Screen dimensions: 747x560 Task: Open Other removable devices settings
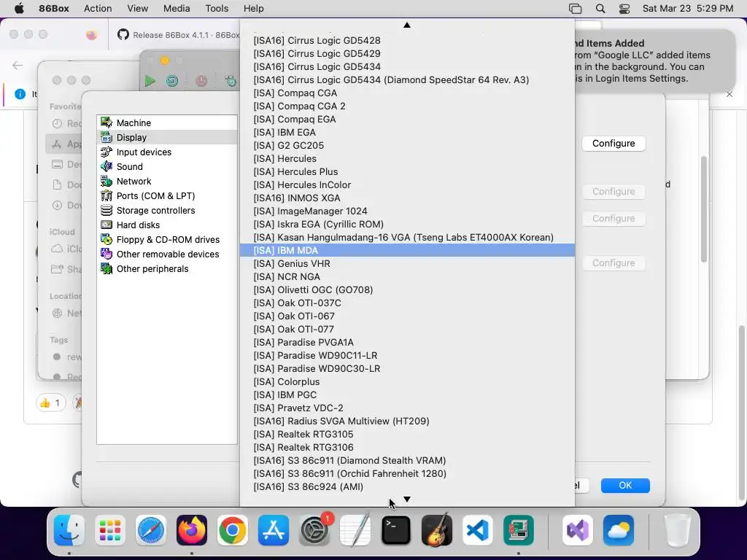(167, 254)
